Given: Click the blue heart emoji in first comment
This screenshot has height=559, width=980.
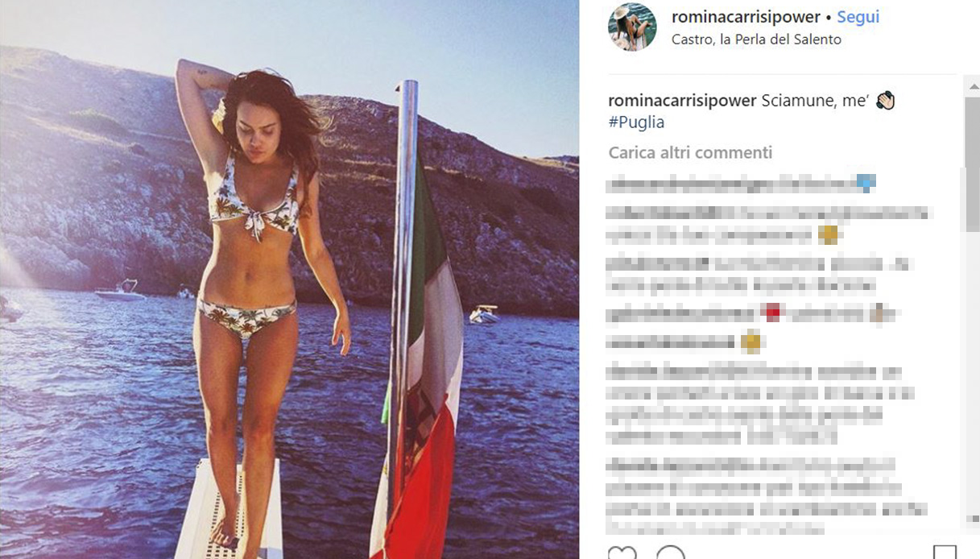Looking at the screenshot, I should coord(866,184).
